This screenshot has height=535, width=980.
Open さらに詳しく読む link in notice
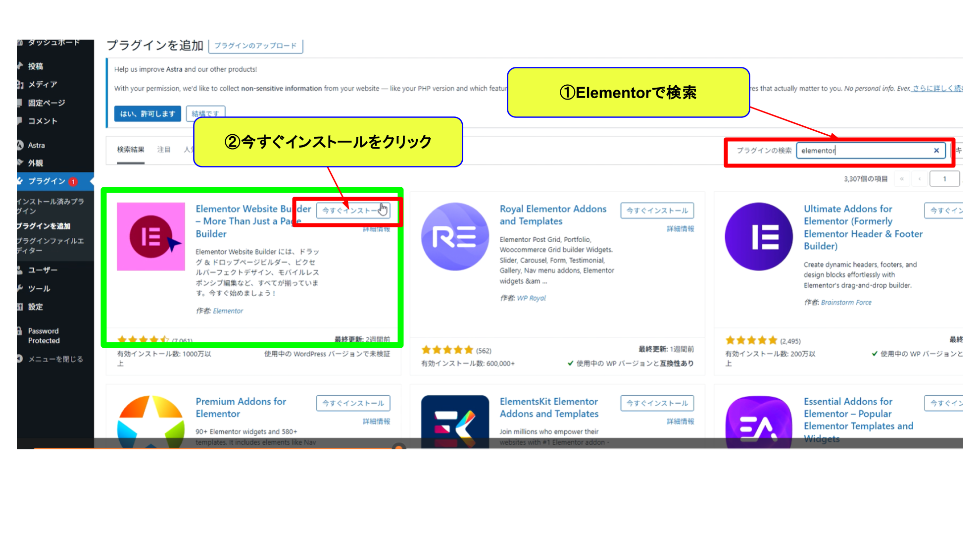[937, 89]
